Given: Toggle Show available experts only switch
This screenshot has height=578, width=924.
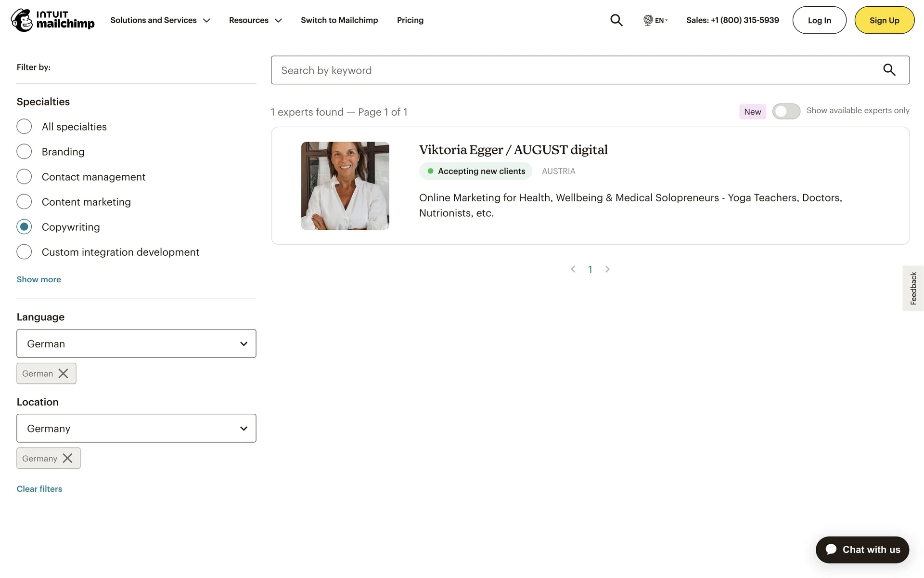Looking at the screenshot, I should [x=786, y=111].
